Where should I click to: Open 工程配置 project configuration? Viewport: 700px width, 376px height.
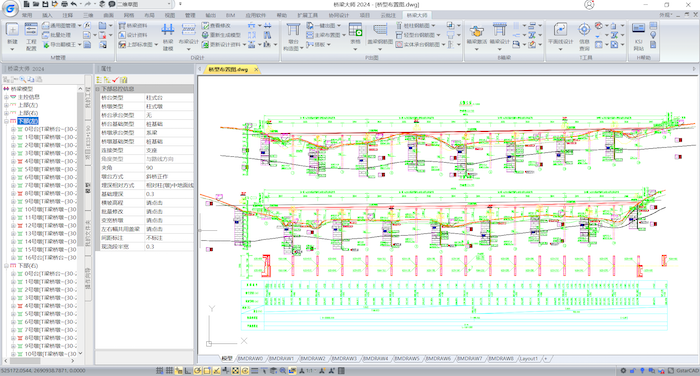tap(31, 36)
